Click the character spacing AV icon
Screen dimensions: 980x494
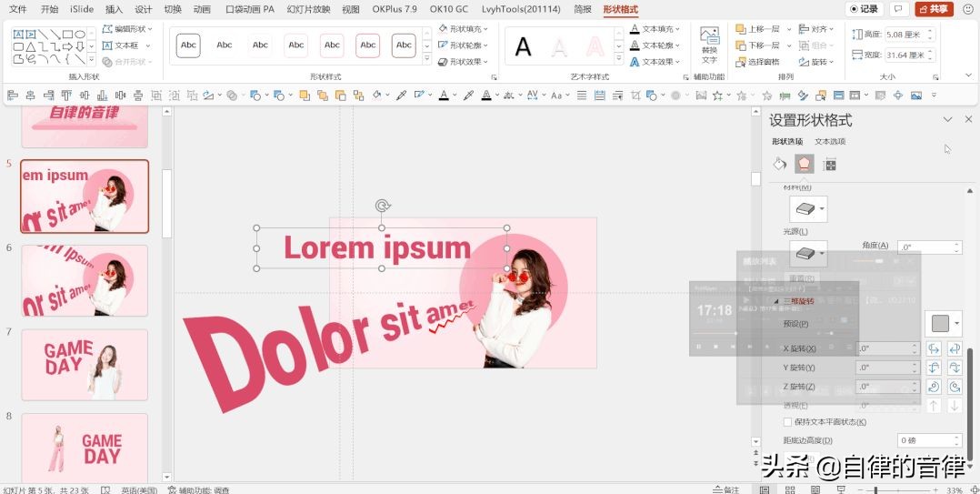click(x=533, y=96)
